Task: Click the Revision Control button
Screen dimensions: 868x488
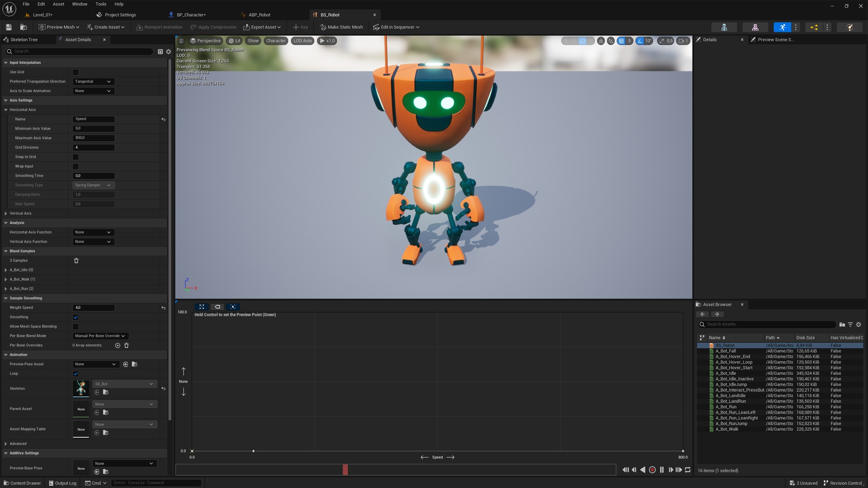Action: click(843, 483)
